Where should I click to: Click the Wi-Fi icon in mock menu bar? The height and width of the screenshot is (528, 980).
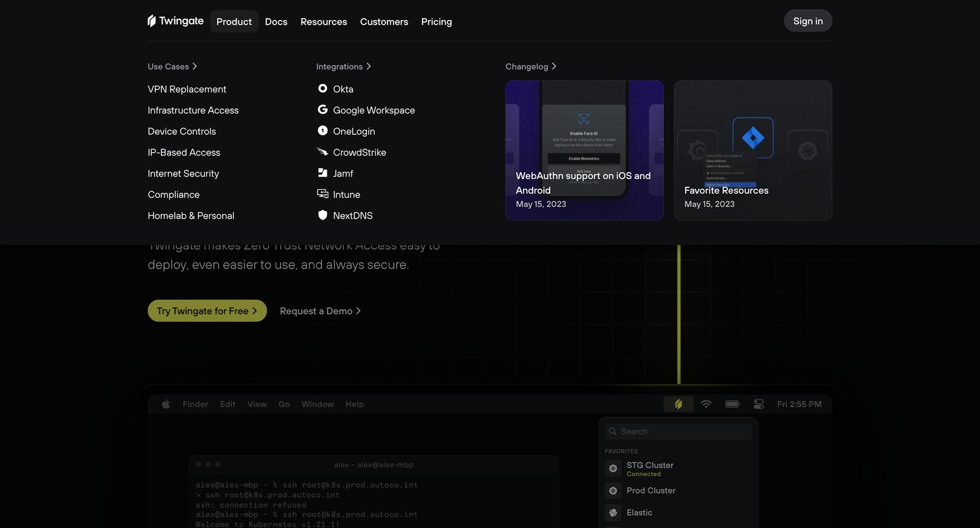click(x=706, y=404)
